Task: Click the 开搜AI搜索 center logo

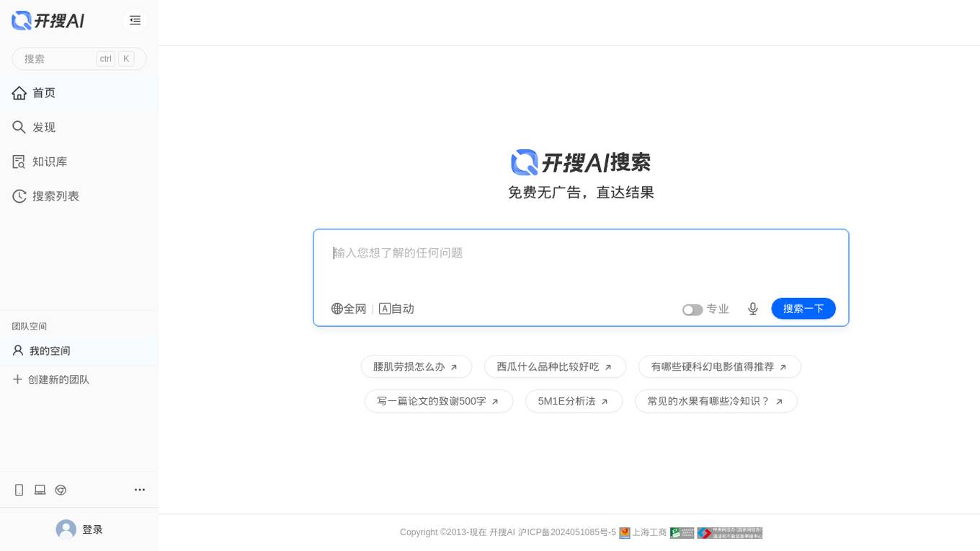Action: pyautogui.click(x=581, y=162)
